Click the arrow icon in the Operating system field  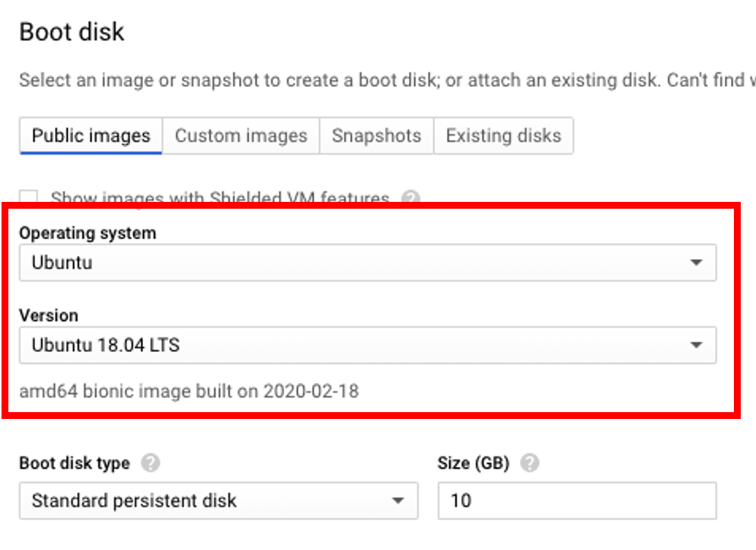(x=696, y=263)
